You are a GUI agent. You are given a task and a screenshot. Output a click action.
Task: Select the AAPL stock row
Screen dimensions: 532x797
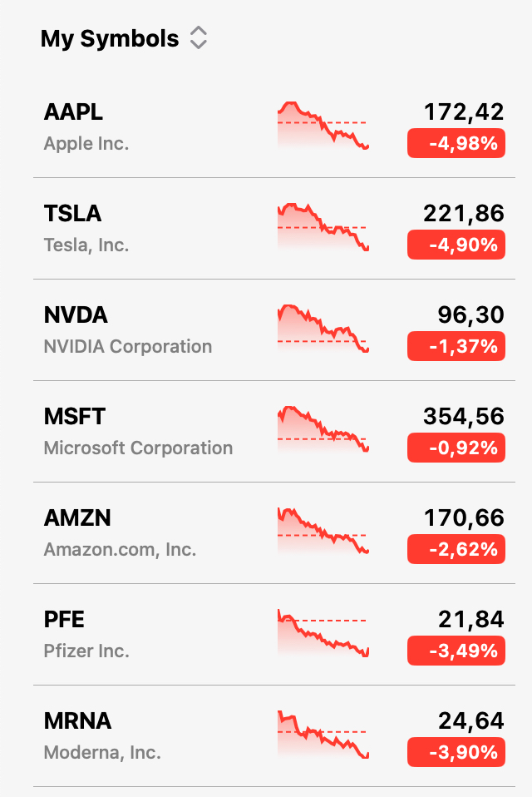tap(125, 126)
